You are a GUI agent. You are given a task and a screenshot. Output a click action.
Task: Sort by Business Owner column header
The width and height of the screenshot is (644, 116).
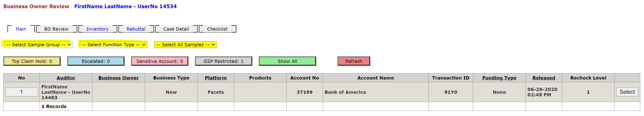[x=118, y=78]
